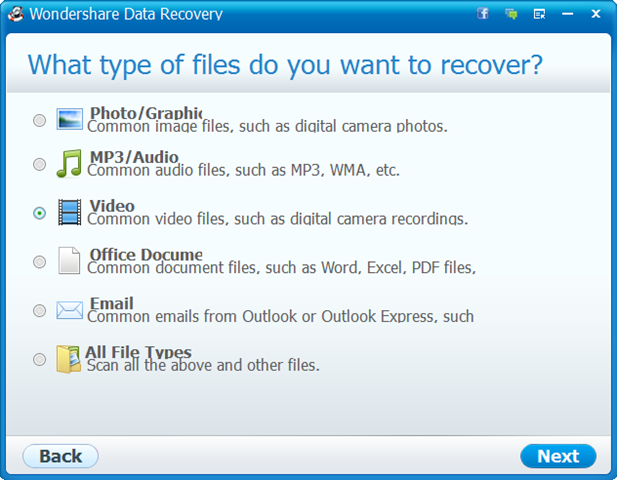Image resolution: width=617 pixels, height=480 pixels.
Task: Minimize the Data Recovery window
Action: (567, 14)
